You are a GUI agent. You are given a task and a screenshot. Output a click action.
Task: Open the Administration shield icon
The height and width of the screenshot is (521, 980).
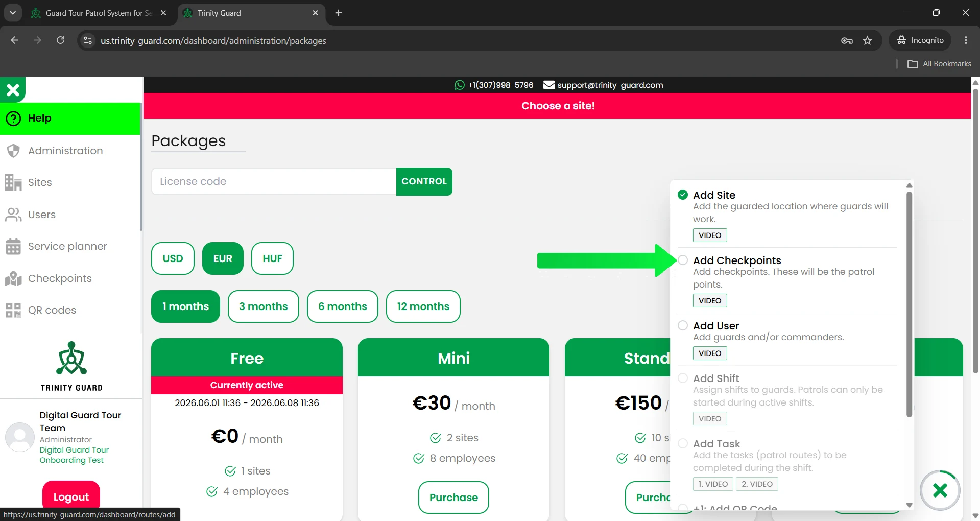[13, 151]
